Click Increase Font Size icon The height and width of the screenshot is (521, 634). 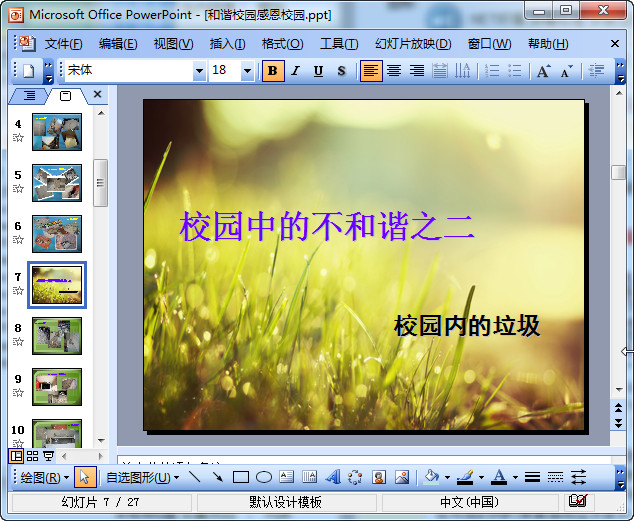point(544,71)
